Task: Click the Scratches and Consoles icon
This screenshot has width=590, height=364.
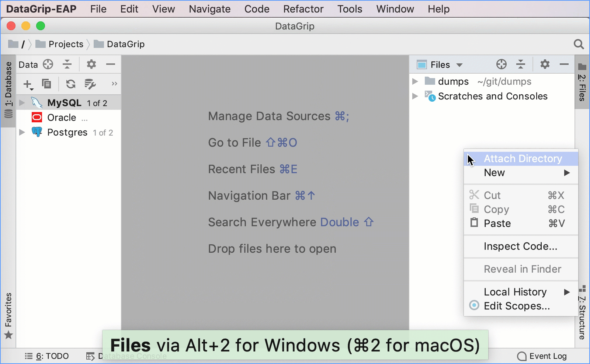Action: [x=430, y=96]
